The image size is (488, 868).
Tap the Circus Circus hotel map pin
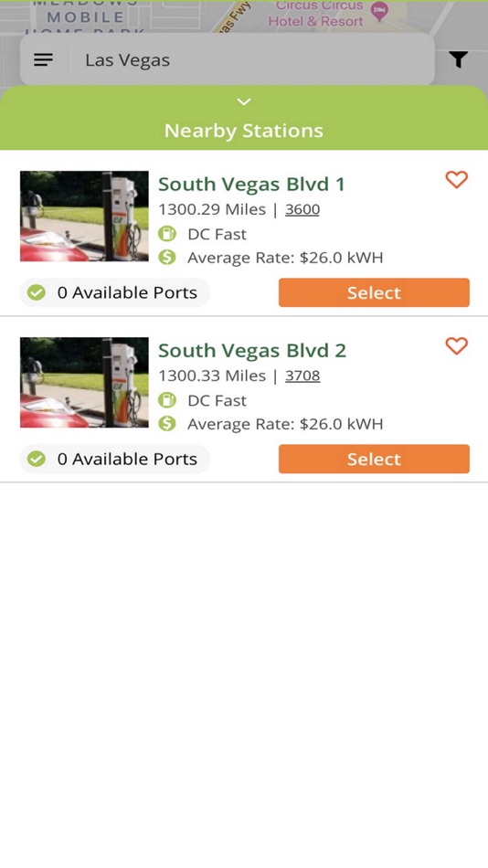(379, 11)
